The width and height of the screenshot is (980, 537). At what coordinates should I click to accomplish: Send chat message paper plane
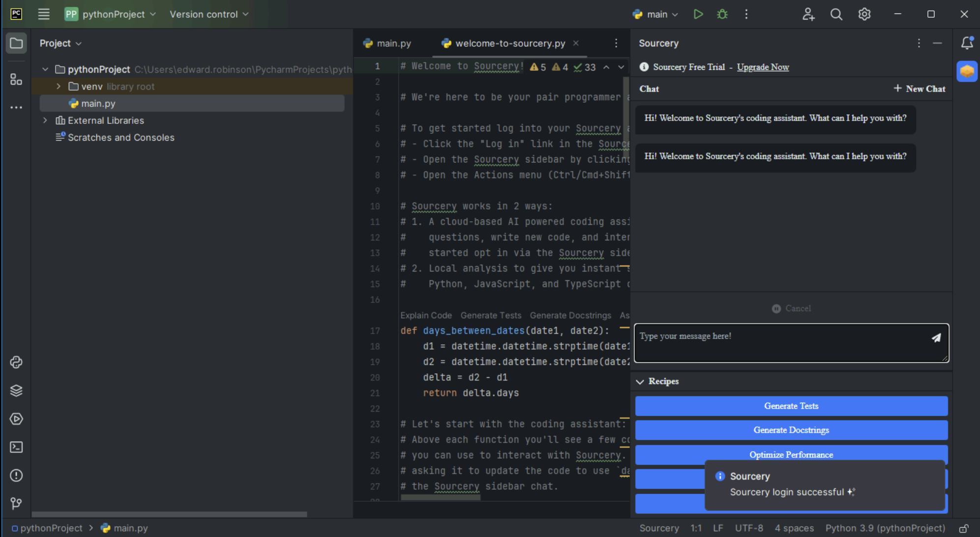point(936,337)
